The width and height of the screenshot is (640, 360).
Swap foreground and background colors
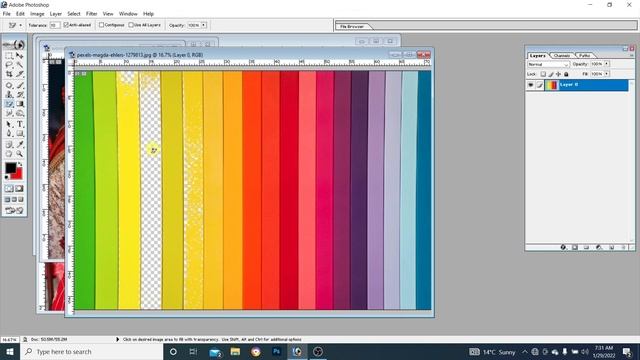20,164
